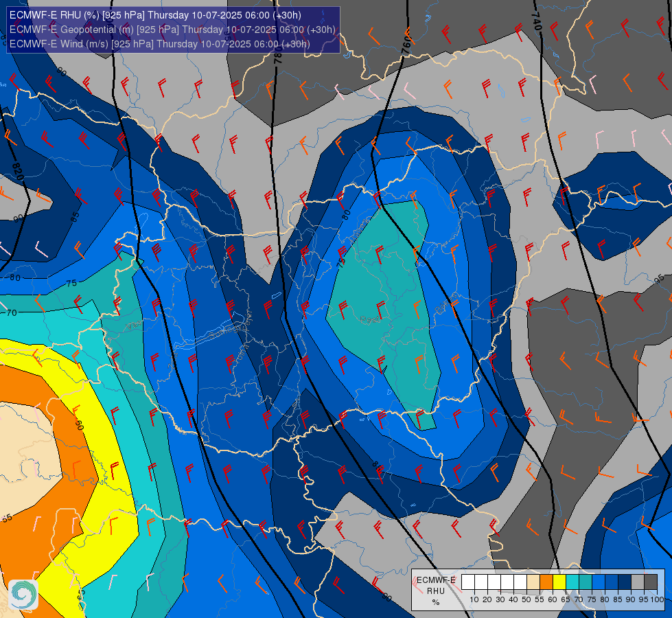Pick the bright blue 75-80 legend swatch
This screenshot has width=672, height=618.
[599, 582]
